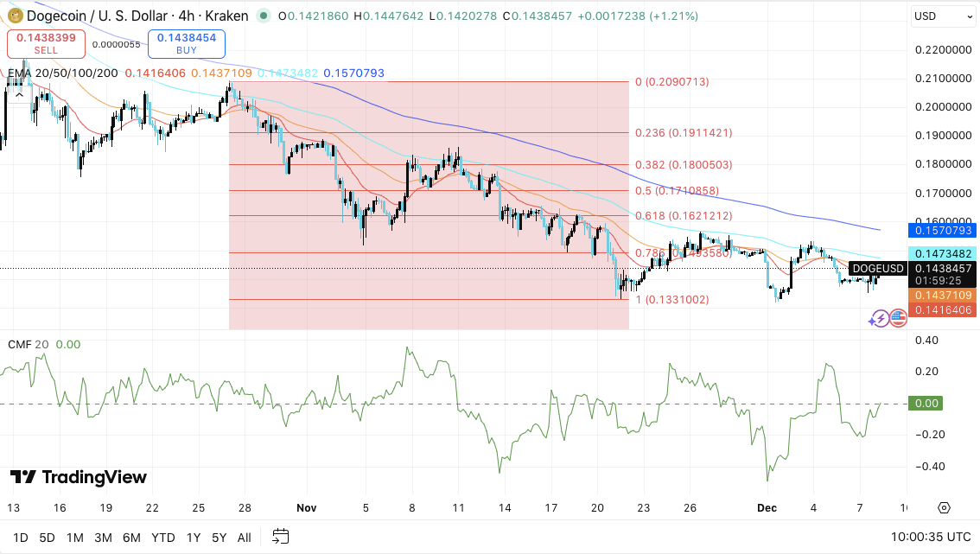The width and height of the screenshot is (980, 554).
Task: Select the EMA 20/50/100/200 indicator legend
Action: point(62,73)
